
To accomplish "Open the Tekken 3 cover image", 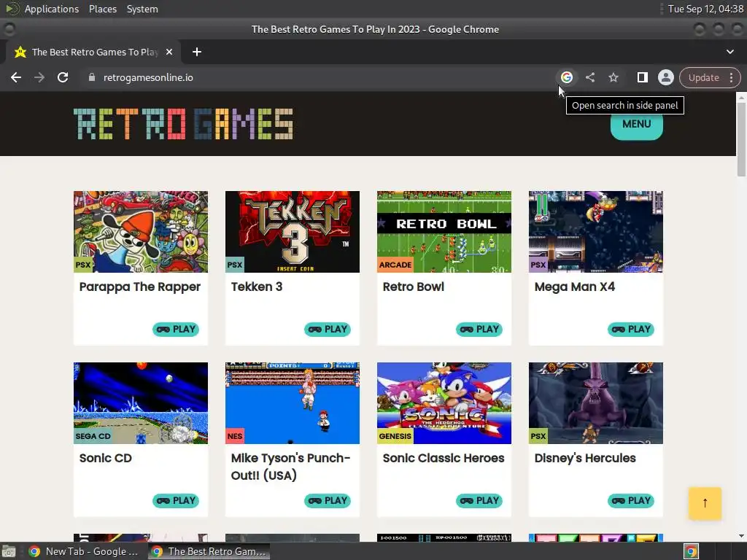I will coord(293,232).
